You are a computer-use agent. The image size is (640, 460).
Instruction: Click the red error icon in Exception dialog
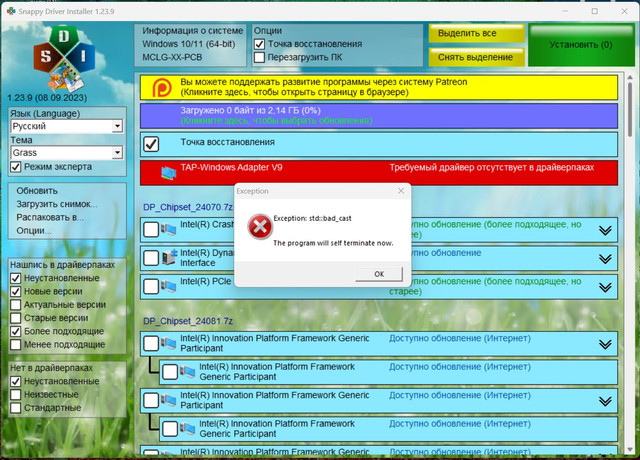[x=260, y=227]
